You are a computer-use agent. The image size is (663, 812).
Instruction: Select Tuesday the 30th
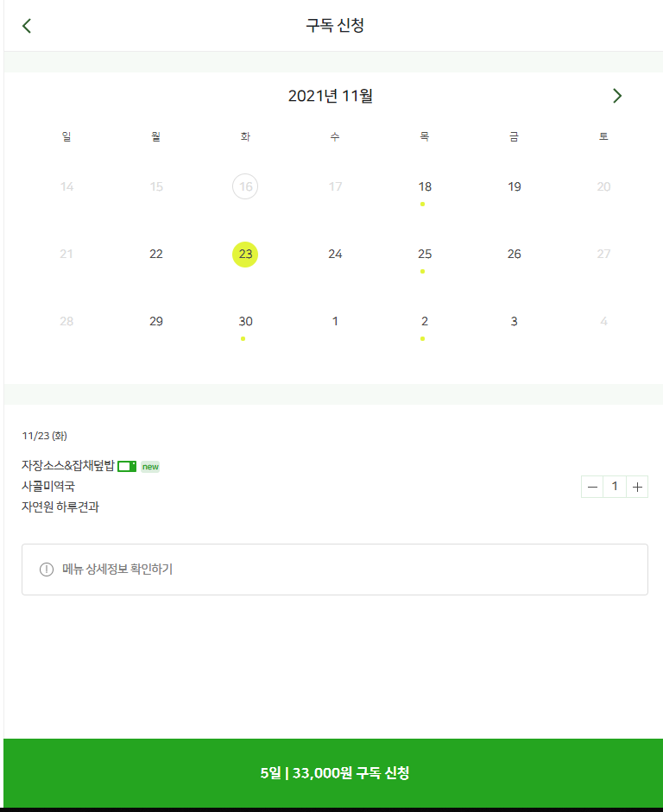(245, 322)
